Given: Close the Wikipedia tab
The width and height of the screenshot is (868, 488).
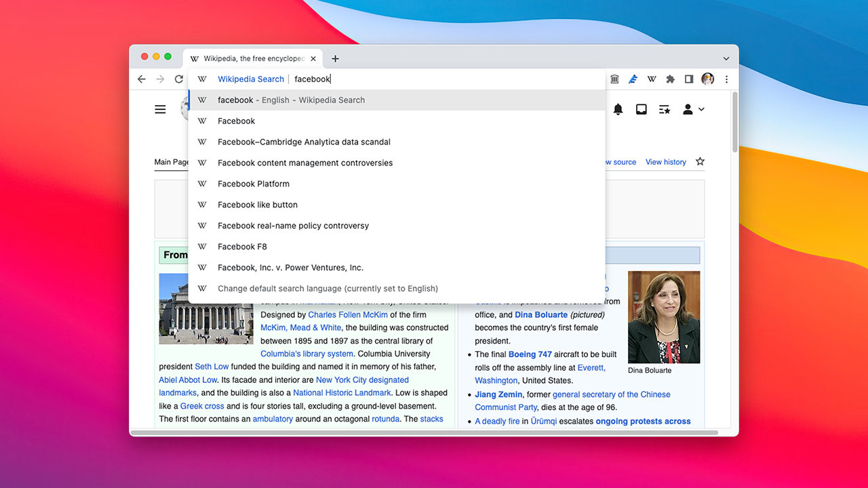Looking at the screenshot, I should (313, 59).
